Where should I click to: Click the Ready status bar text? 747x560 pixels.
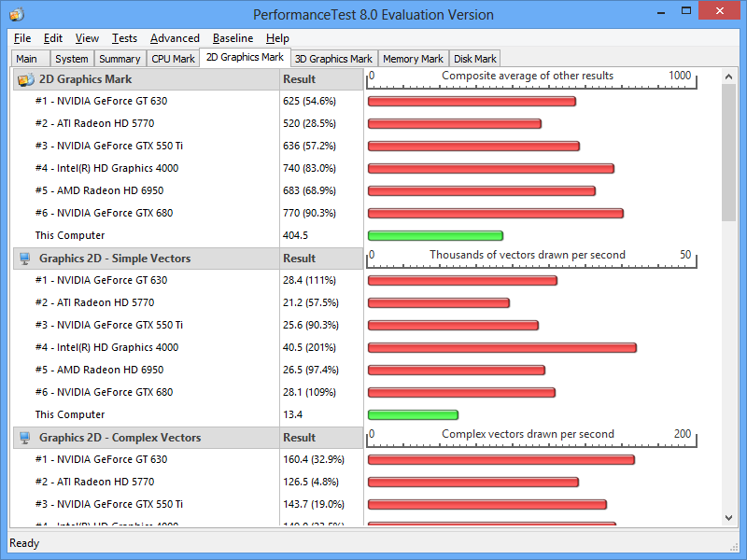(x=24, y=543)
